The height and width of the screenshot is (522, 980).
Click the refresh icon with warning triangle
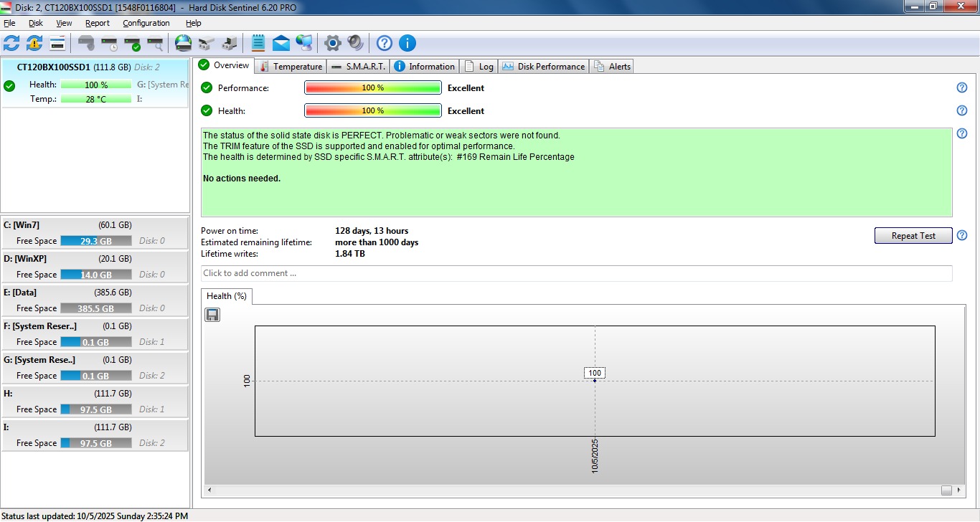tap(34, 43)
